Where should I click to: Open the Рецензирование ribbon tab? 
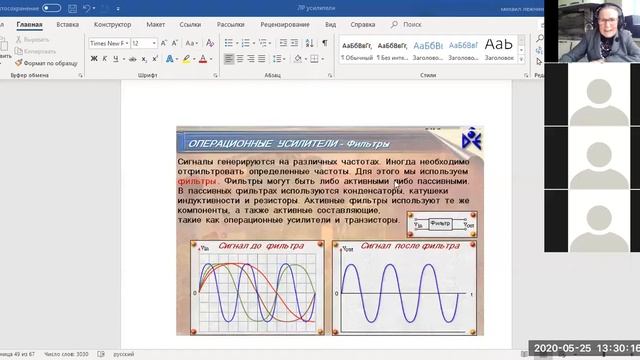[285, 24]
